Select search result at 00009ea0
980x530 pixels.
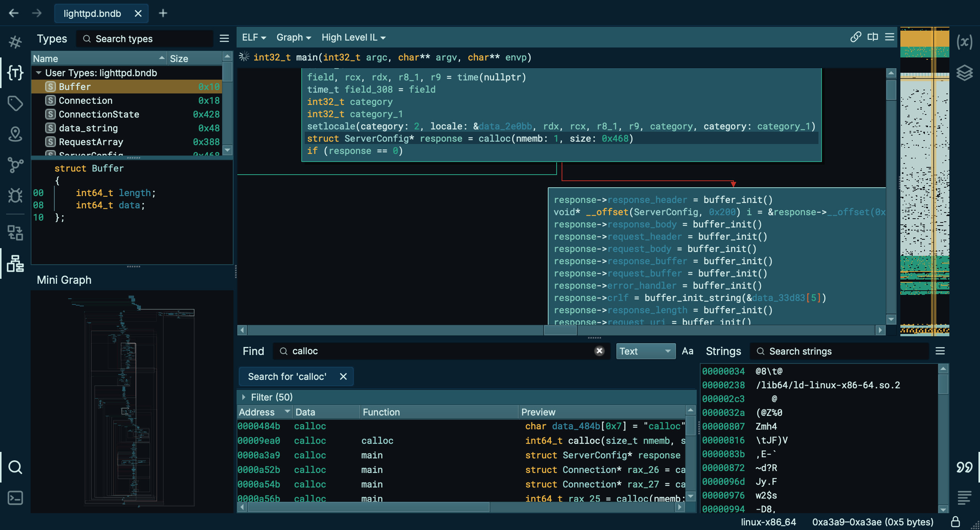[x=461, y=440]
